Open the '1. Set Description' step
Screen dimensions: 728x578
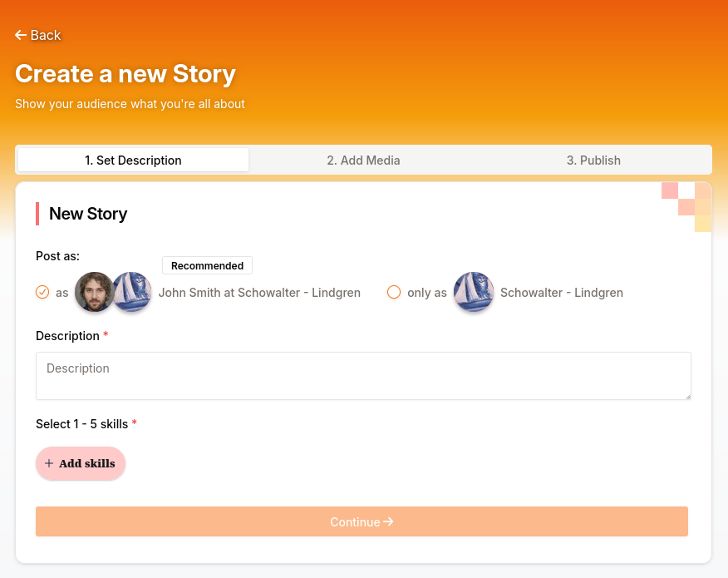point(133,161)
